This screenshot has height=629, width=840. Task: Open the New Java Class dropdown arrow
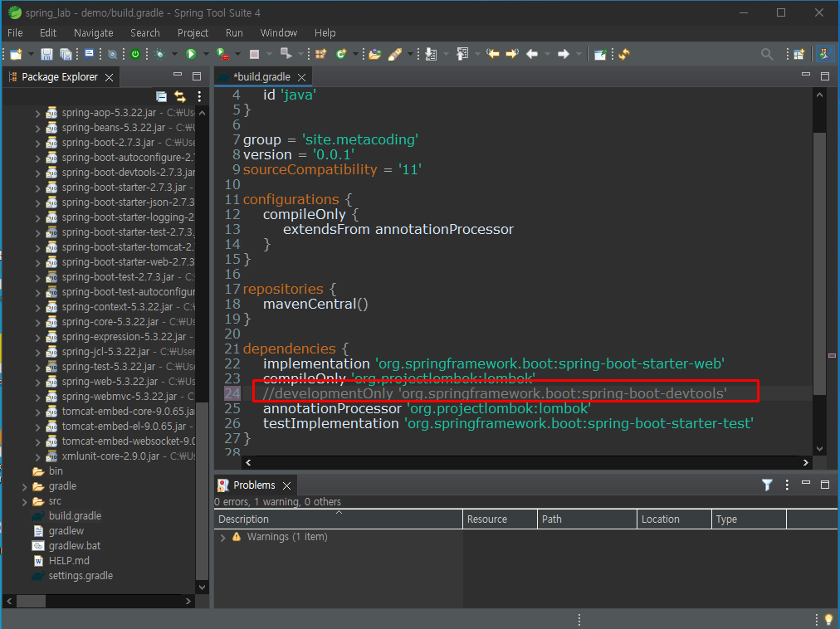[x=355, y=54]
